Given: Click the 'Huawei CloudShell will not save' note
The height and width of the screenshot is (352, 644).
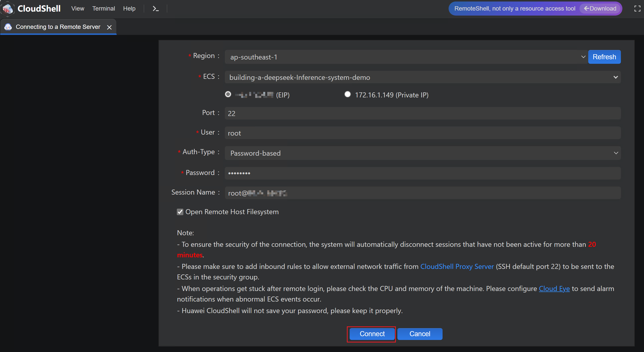Looking at the screenshot, I should click(290, 311).
